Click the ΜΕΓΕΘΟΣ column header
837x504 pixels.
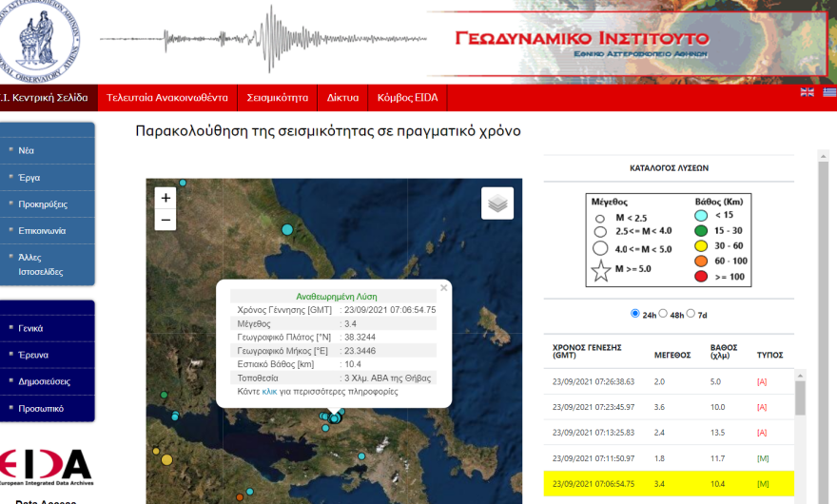(x=672, y=355)
